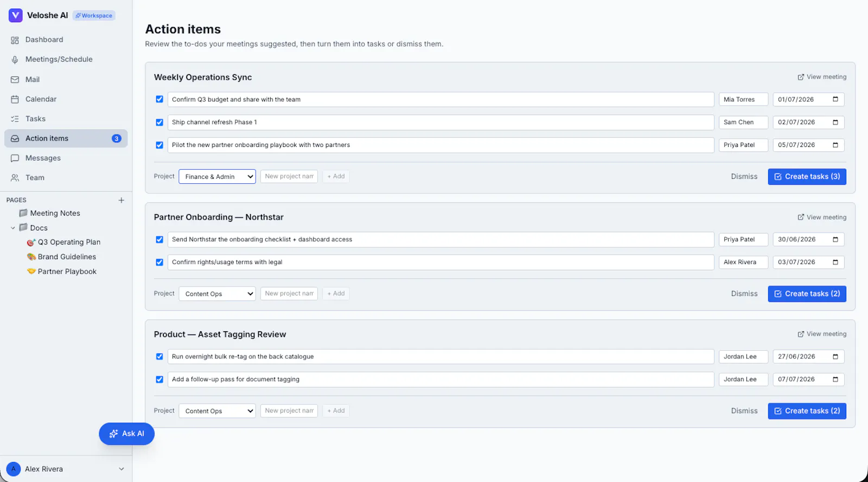The image size is (868, 482).
Task: Add new project in Asset Tagging card
Action: pos(336,410)
